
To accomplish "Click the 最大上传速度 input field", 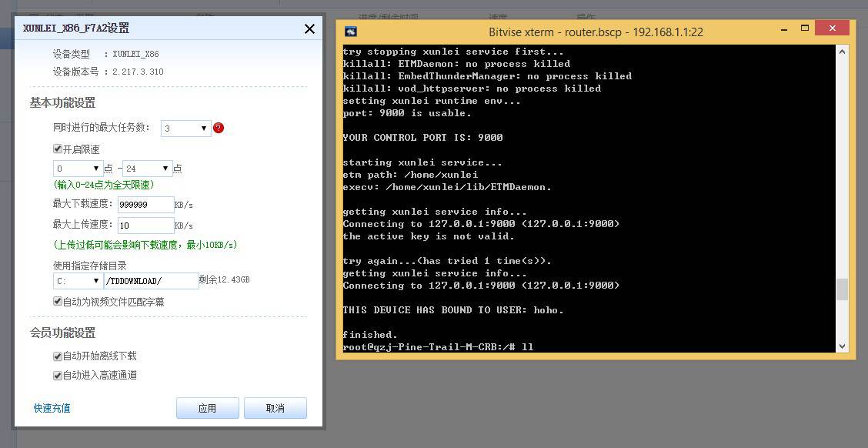I will (146, 226).
